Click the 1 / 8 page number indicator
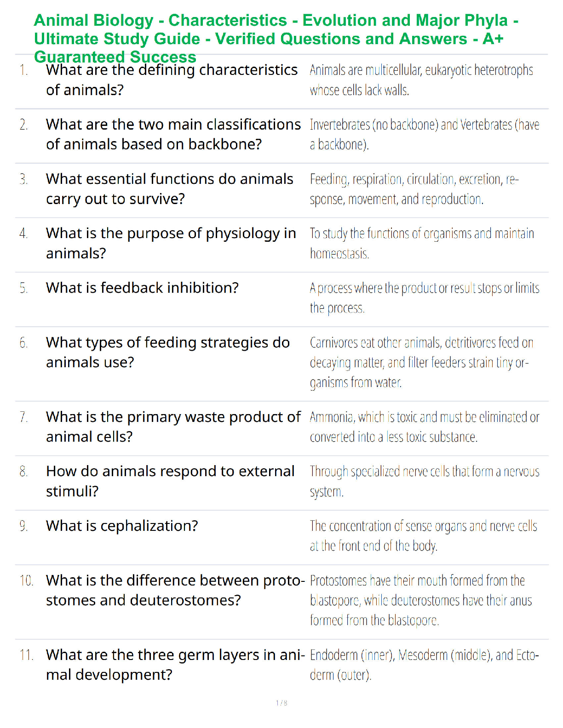Viewport: 563px width, 728px height. point(281,703)
